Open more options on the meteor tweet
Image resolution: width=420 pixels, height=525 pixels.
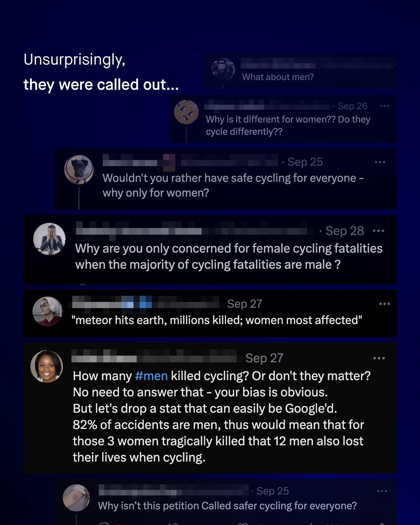(384, 304)
